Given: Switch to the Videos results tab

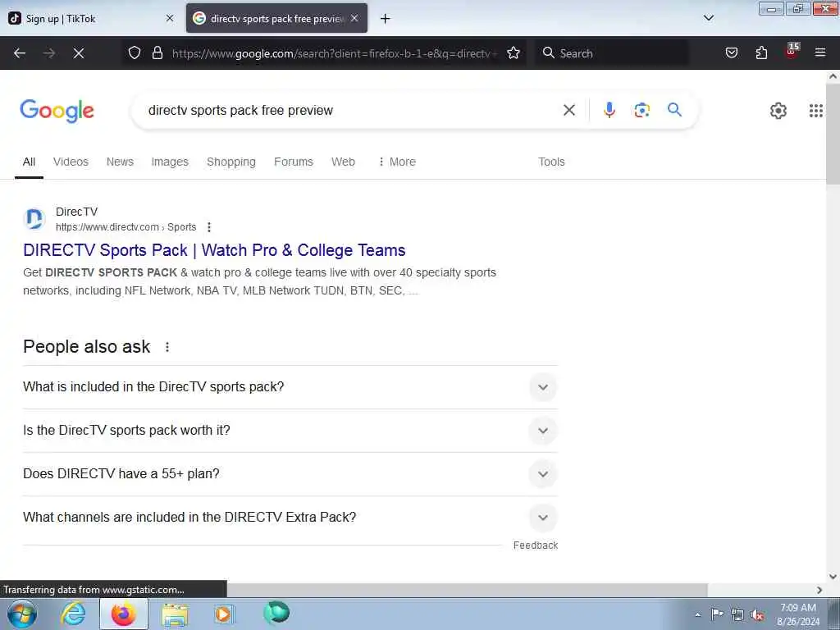Looking at the screenshot, I should [x=71, y=162].
